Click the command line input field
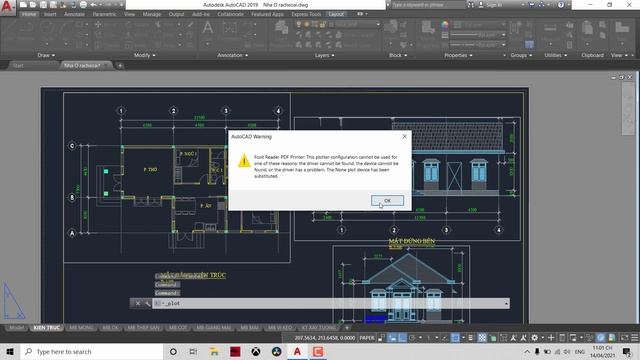The width and height of the screenshot is (640, 360). click(x=331, y=303)
